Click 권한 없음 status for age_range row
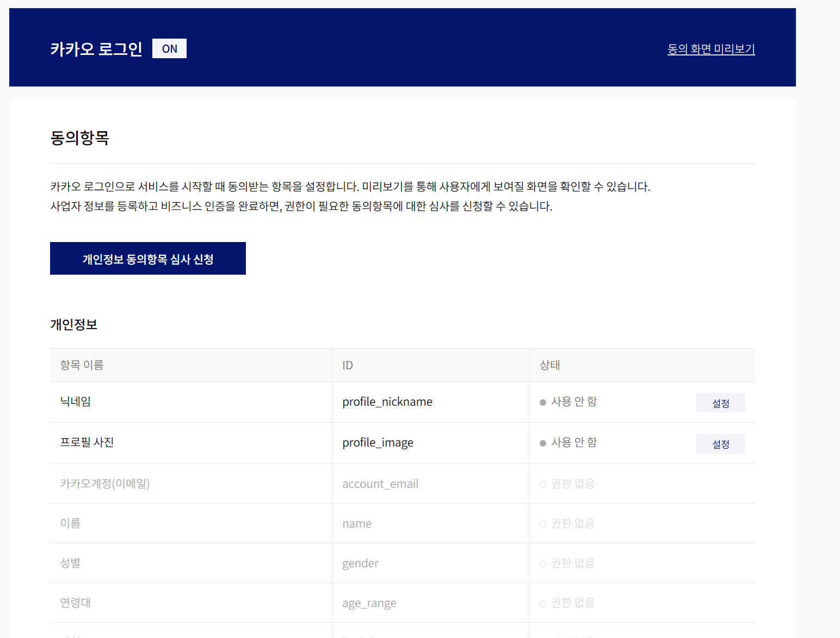The height and width of the screenshot is (638, 840). pyautogui.click(x=567, y=603)
